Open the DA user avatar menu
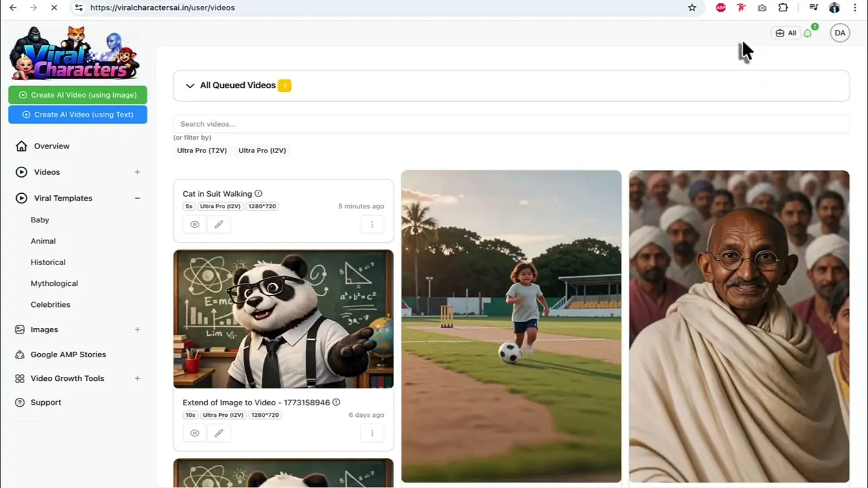868x488 pixels. click(840, 33)
